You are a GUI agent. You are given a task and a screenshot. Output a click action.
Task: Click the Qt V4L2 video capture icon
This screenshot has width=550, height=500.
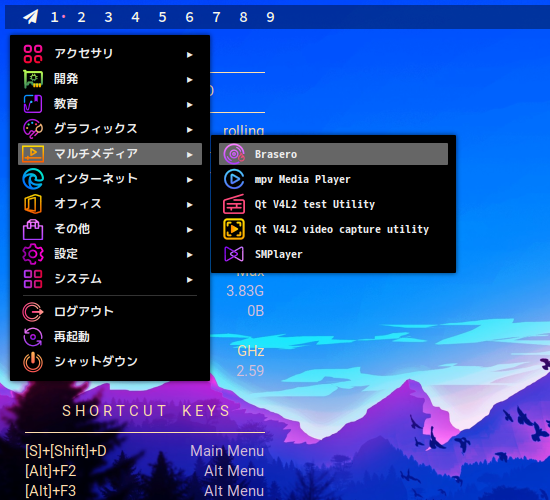(234, 229)
